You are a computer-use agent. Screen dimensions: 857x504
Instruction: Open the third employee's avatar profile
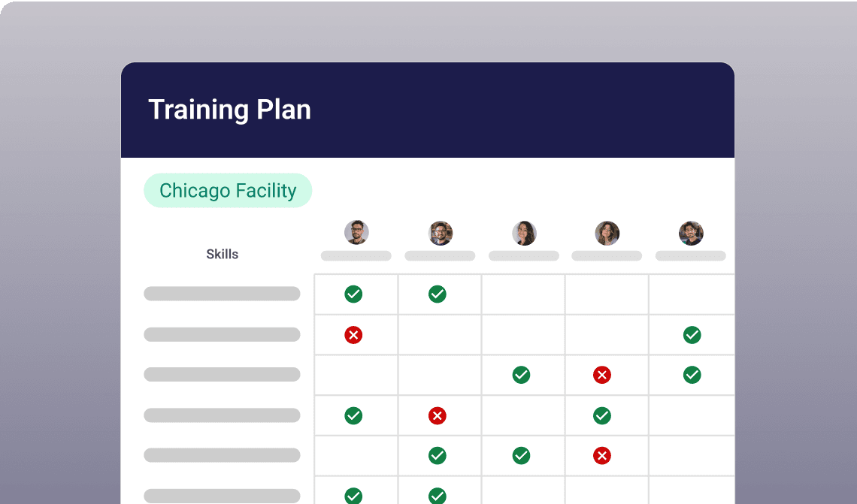(524, 233)
